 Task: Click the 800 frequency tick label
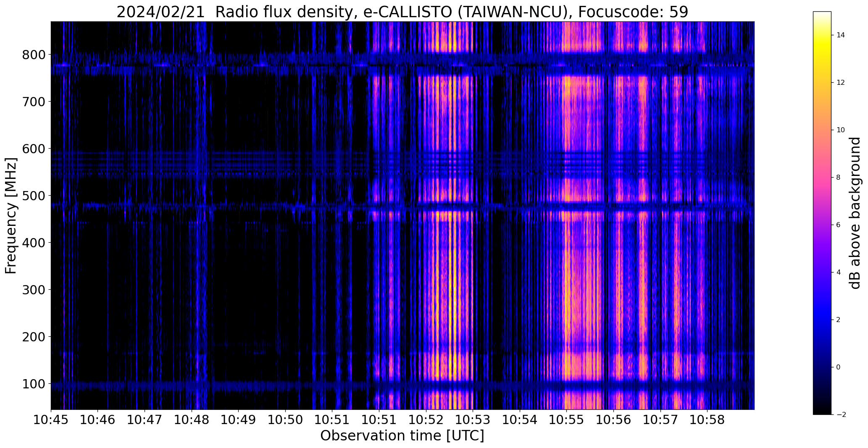point(33,55)
